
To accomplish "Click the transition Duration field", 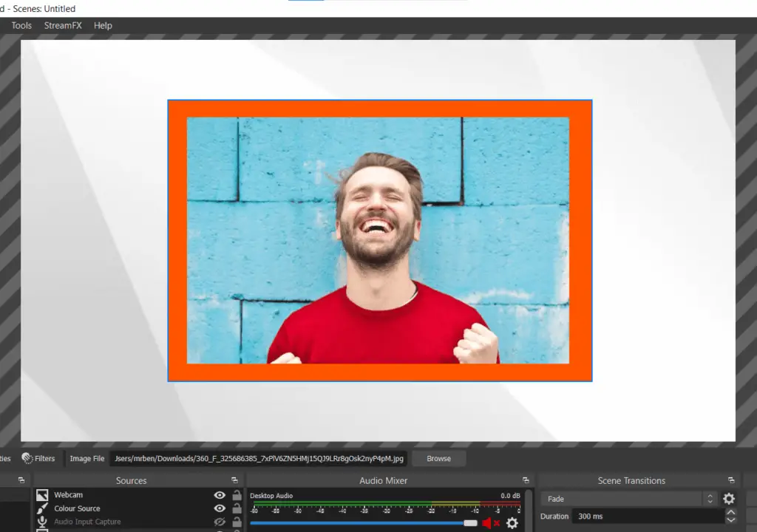I will click(x=648, y=516).
